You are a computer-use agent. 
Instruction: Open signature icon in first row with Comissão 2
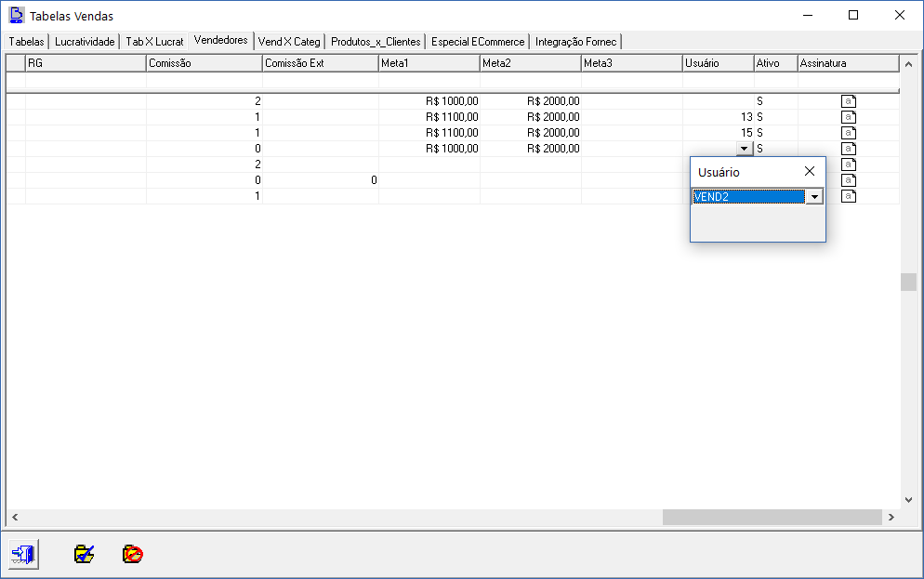pyautogui.click(x=848, y=101)
